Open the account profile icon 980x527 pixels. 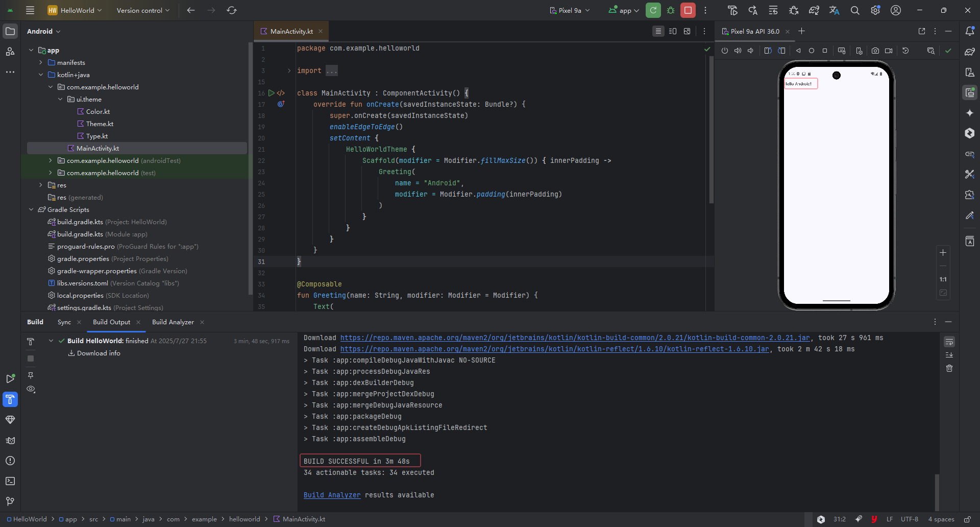tap(896, 10)
